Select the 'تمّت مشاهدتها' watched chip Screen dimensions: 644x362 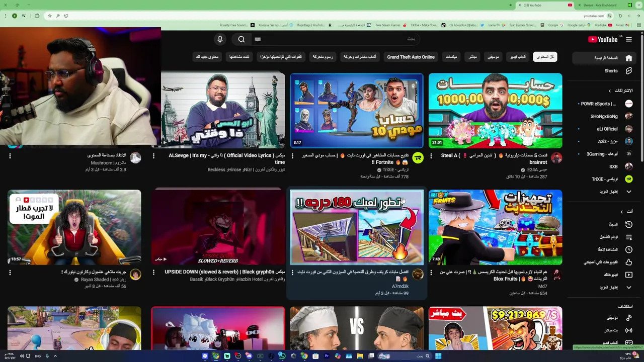239,57
